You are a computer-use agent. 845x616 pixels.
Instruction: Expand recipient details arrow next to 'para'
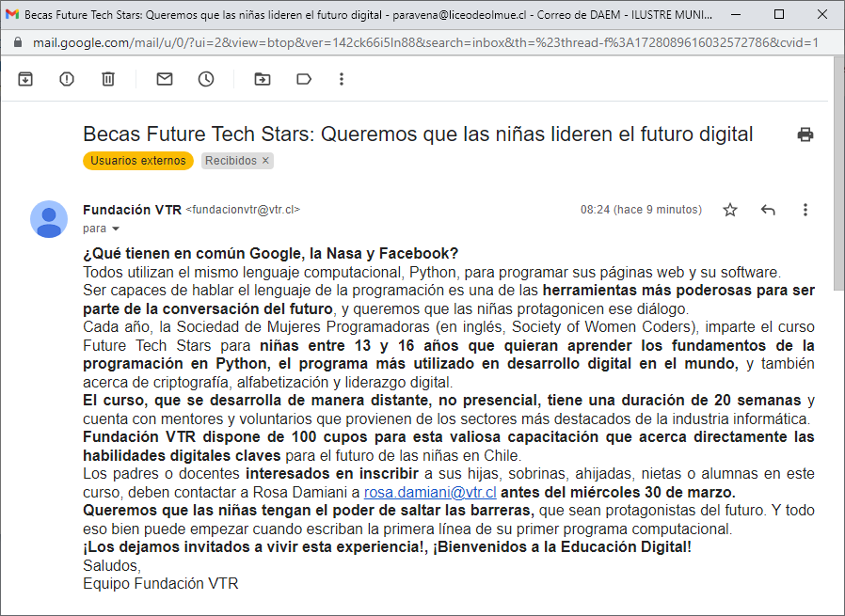coord(116,229)
